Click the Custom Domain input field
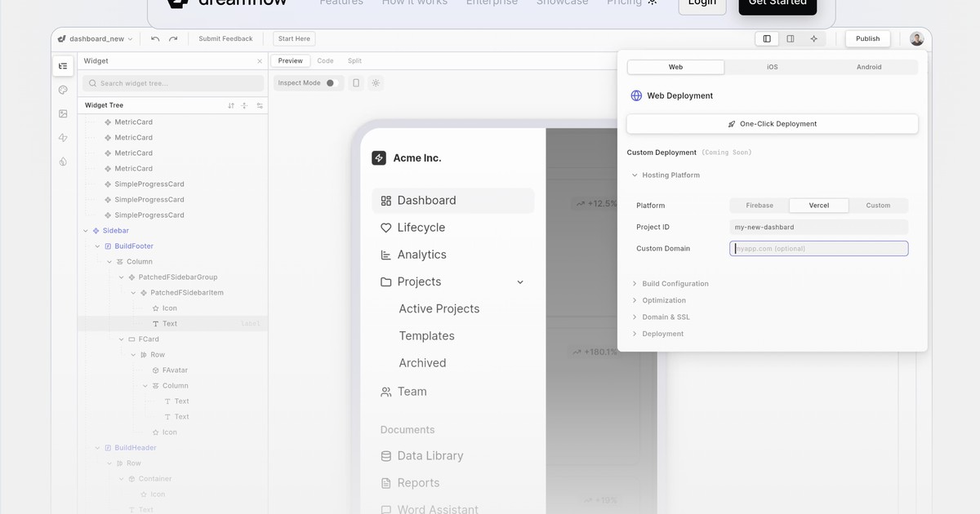980x514 pixels. coord(819,249)
